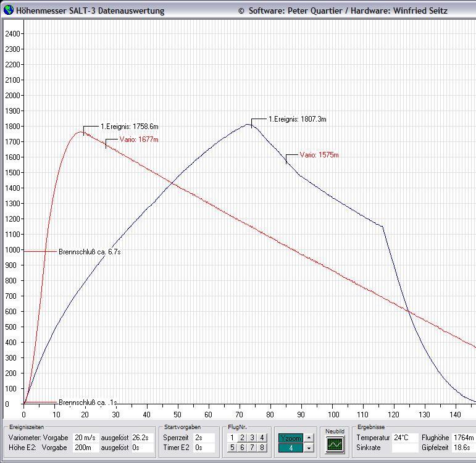Click the 140 value on the time axis

tap(456, 414)
